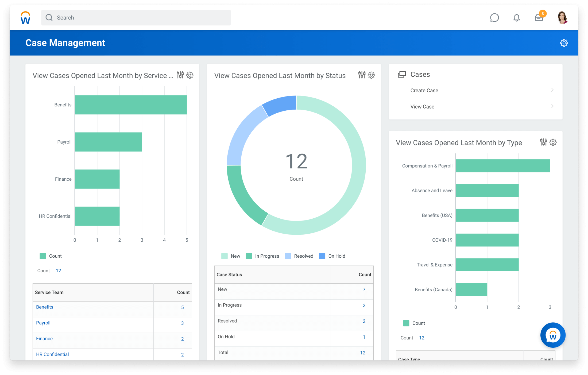Open the Benefits service team link
The height and width of the screenshot is (375, 588).
coord(45,307)
